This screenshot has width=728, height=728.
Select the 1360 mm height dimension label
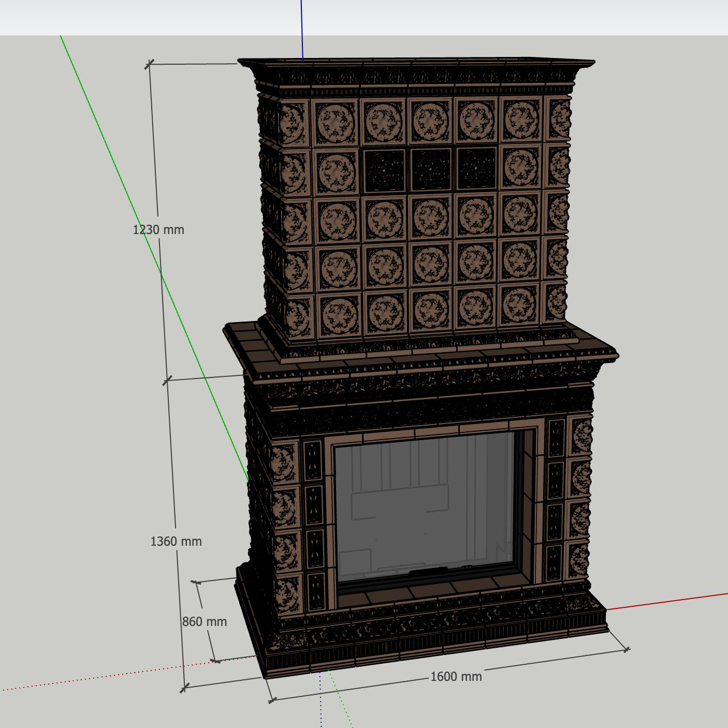pos(176,541)
